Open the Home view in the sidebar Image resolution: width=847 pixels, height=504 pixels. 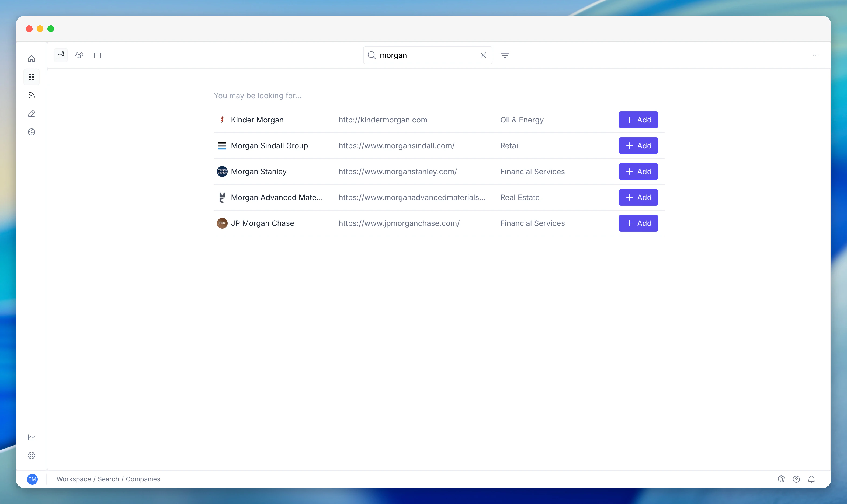31,58
